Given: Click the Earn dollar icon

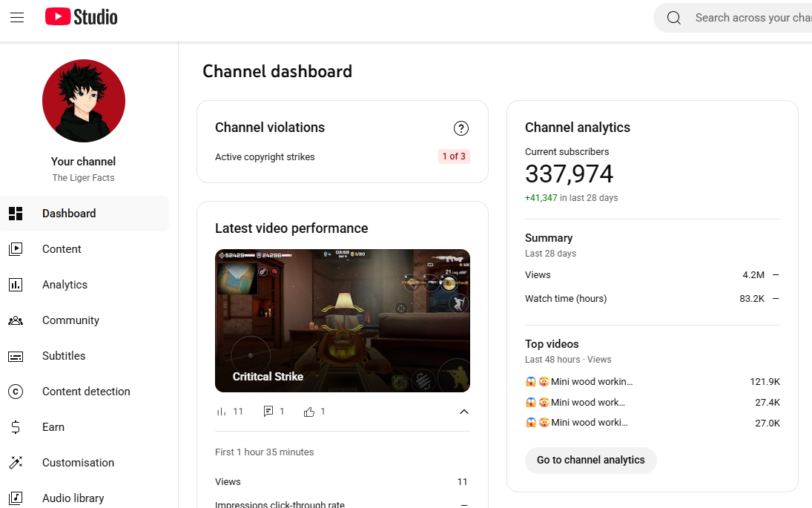Looking at the screenshot, I should 16,427.
